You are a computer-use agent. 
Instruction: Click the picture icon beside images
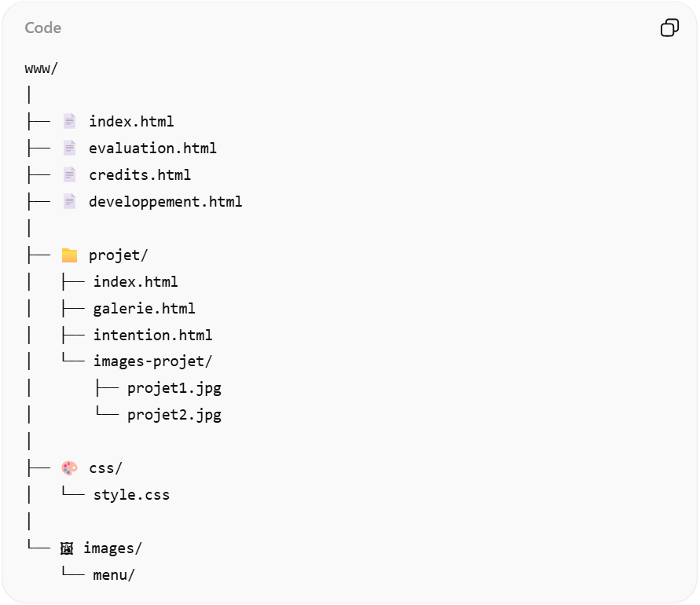pos(67,548)
